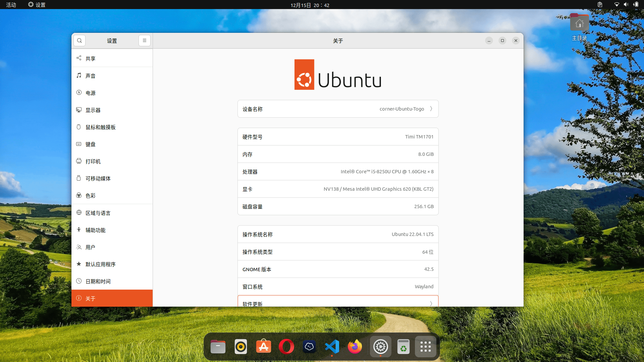This screenshot has height=362, width=644.
Task: Click the printer icon beside 打印机
Action: (x=79, y=161)
